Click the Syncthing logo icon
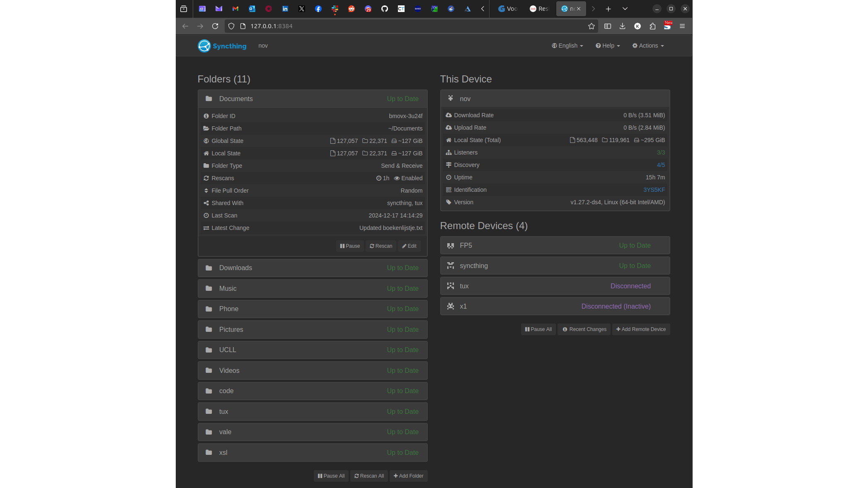The image size is (868, 488). click(204, 46)
